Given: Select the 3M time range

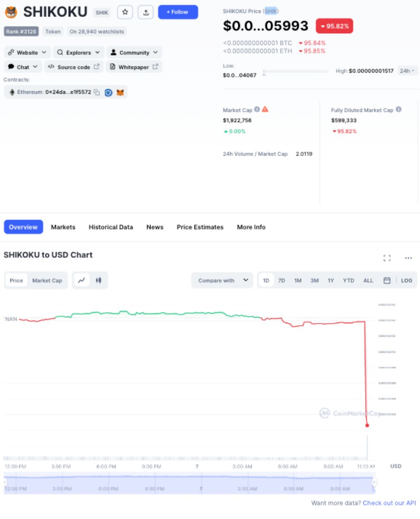Looking at the screenshot, I should (x=314, y=280).
